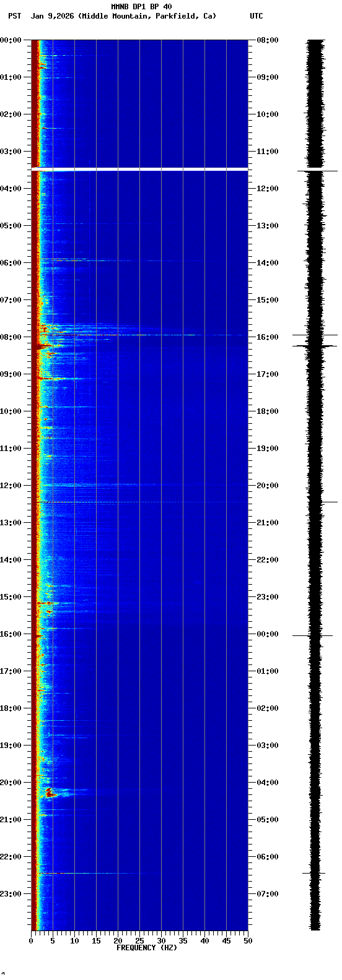This screenshot has width=342, height=980.
Task: Click the UTC time label 23:00
Action: click(268, 597)
